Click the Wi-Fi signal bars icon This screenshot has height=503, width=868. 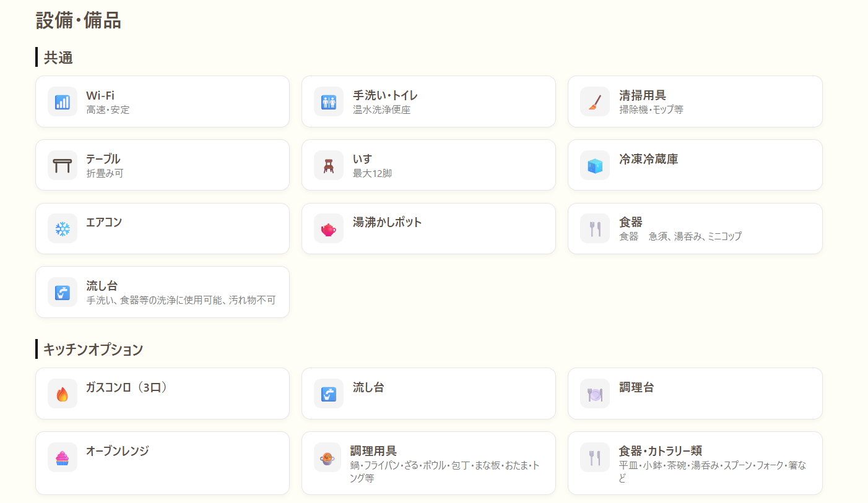click(63, 102)
